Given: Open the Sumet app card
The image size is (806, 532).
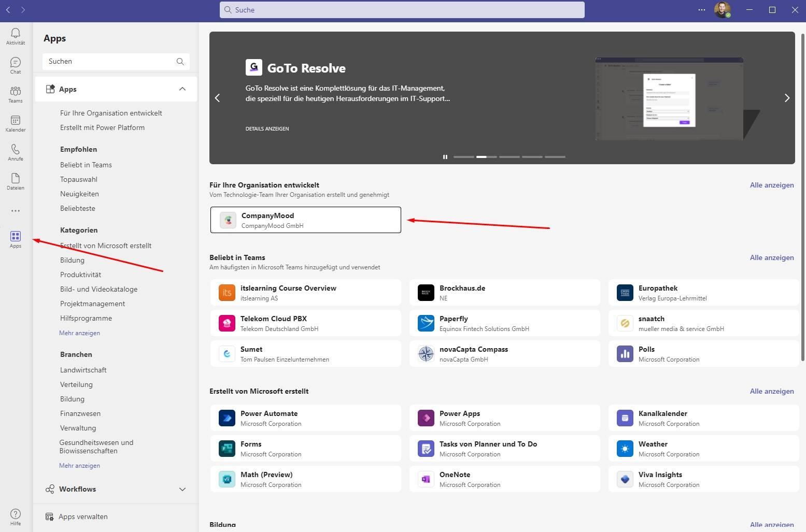Looking at the screenshot, I should click(306, 354).
